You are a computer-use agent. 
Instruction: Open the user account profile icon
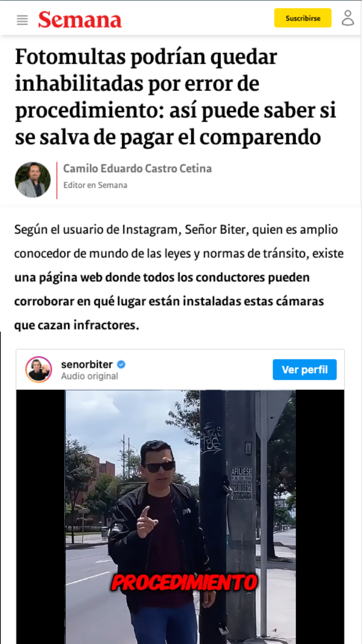pyautogui.click(x=348, y=18)
